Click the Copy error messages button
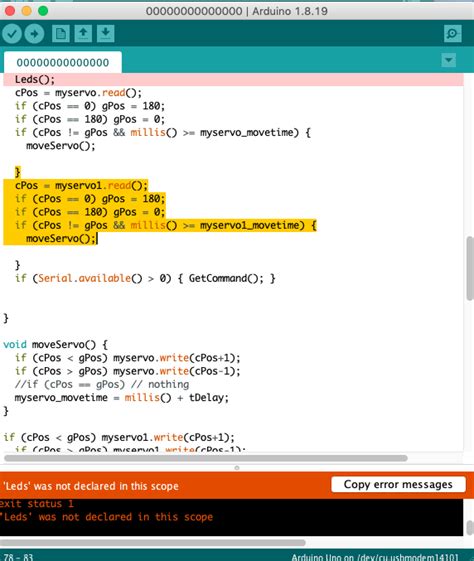The image size is (474, 561). tap(398, 484)
